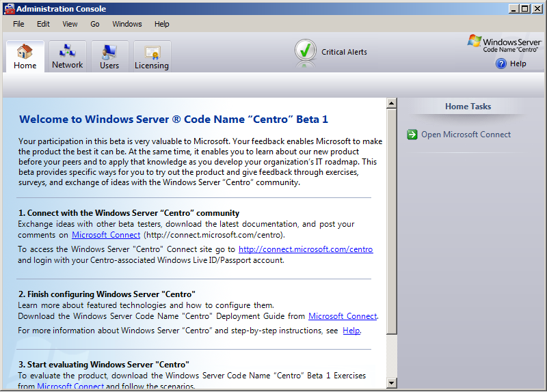Click the blue Help question mark icon
The width and height of the screenshot is (547, 392).
click(x=501, y=64)
